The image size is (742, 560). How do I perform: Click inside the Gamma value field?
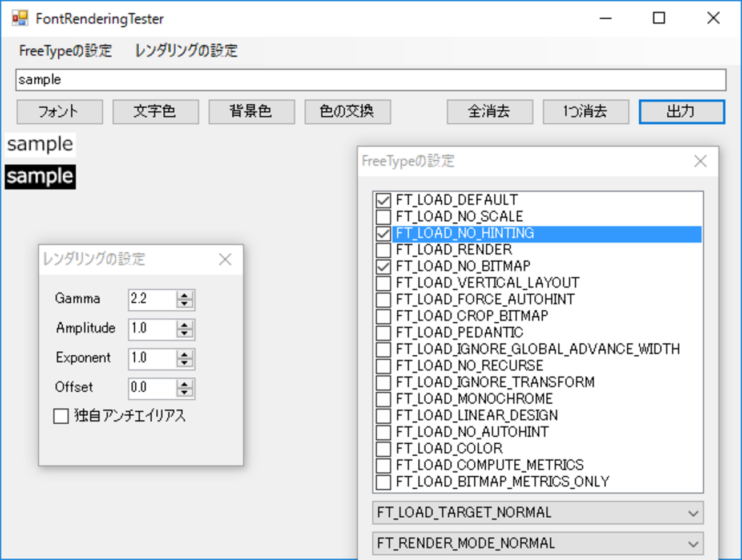[152, 299]
